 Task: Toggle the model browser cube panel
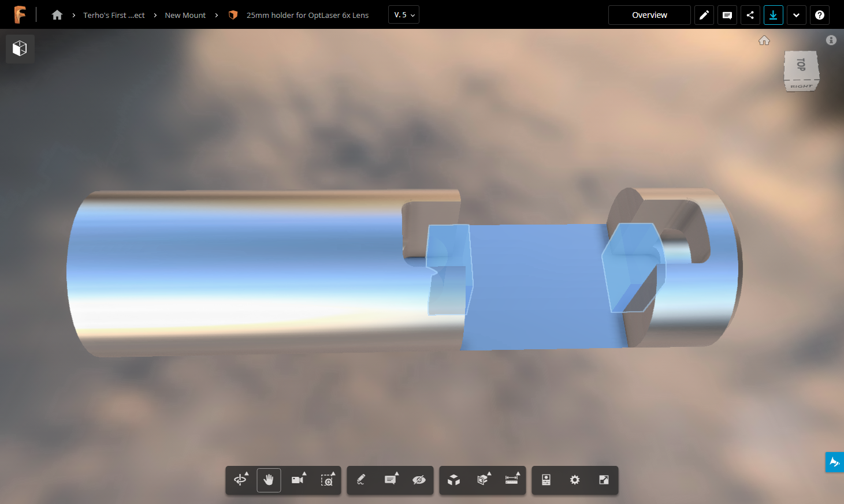(x=20, y=48)
